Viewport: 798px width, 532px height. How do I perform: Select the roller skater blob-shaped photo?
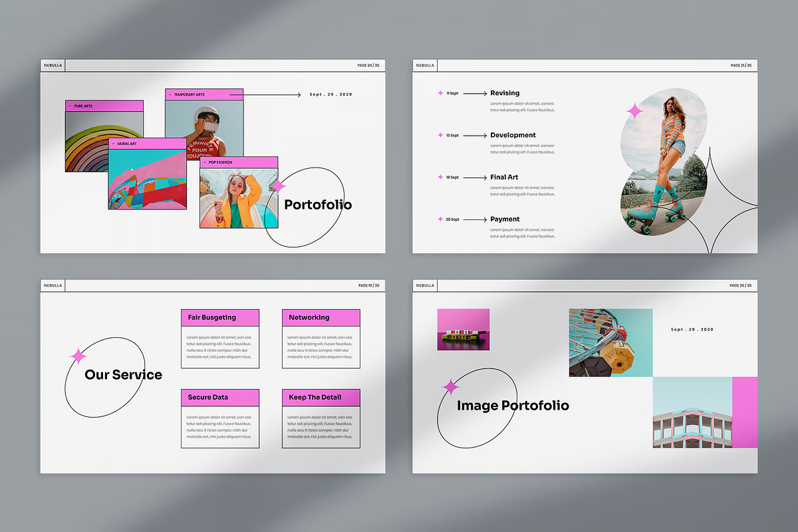click(664, 162)
